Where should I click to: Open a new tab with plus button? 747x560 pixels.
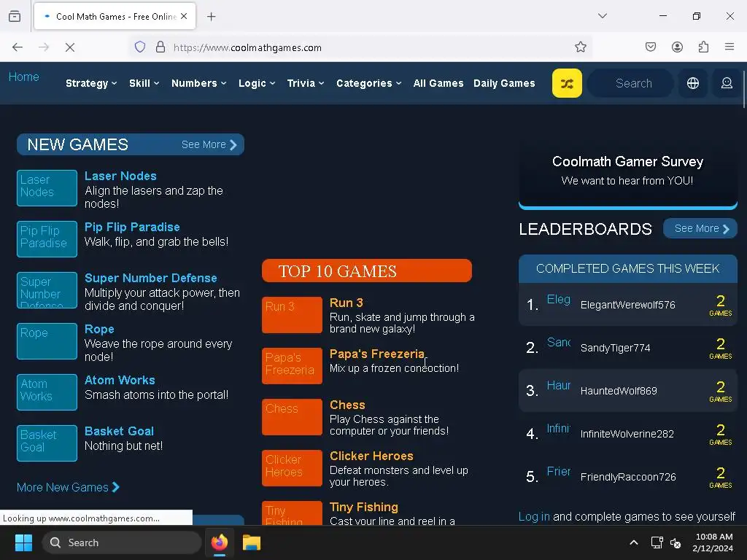pos(211,17)
